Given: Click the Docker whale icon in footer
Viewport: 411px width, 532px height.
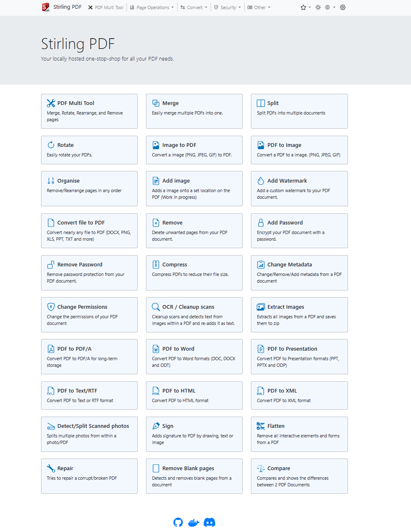Looking at the screenshot, I should click(194, 522).
